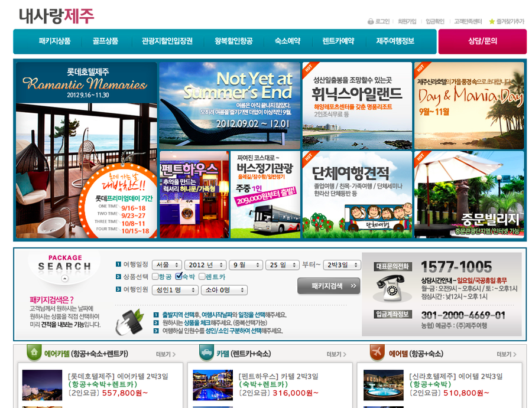
Task: Open the 소아 0명 children dropdown
Action: 224,290
